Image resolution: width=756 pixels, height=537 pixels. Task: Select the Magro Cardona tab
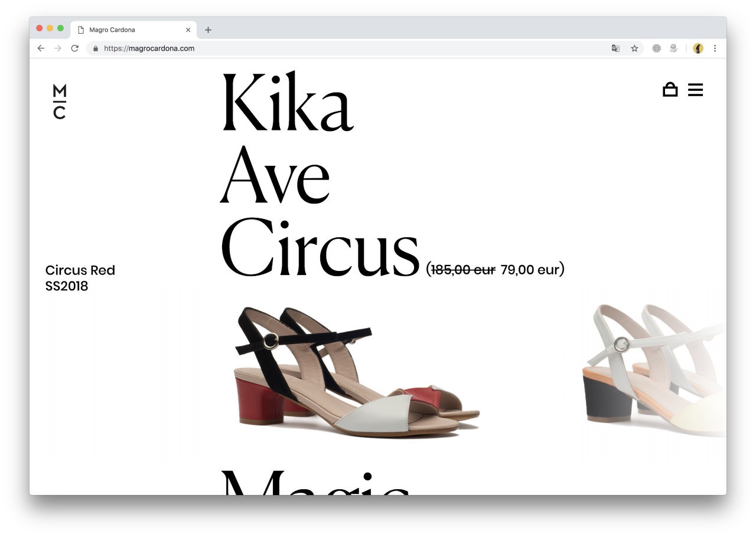pos(133,30)
